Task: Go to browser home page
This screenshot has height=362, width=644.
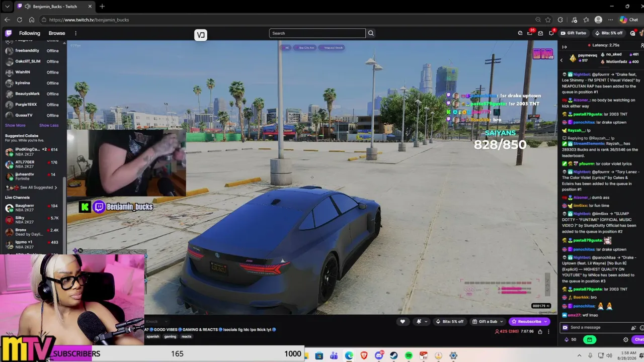Action: pos(31,20)
